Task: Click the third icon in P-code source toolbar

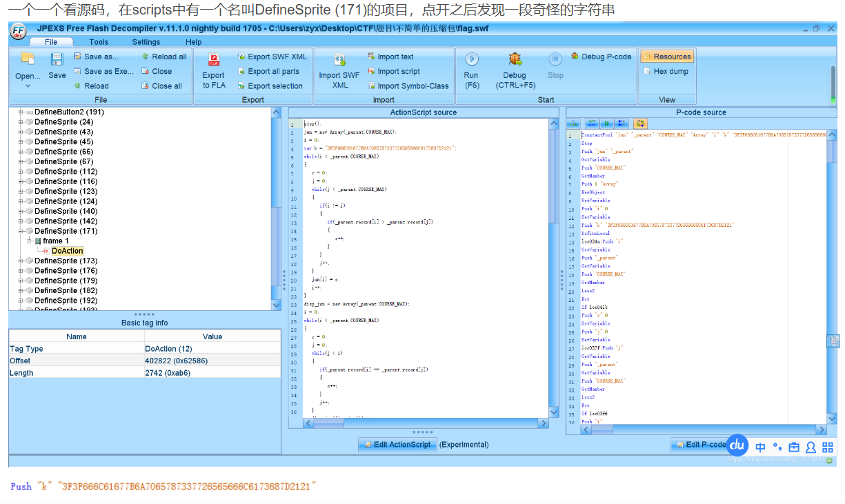Action: pyautogui.click(x=606, y=123)
